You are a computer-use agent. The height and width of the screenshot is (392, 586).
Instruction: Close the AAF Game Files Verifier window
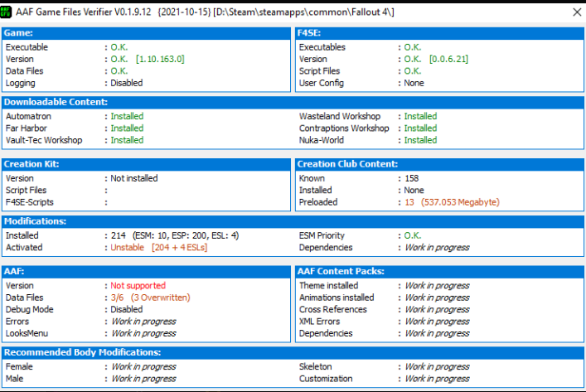(577, 12)
